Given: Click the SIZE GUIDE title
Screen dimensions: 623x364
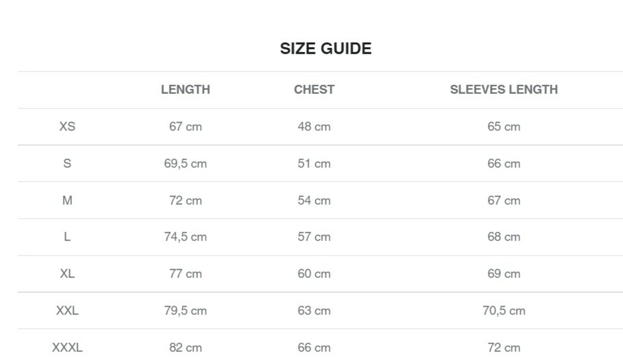Looking at the screenshot, I should (x=326, y=49).
